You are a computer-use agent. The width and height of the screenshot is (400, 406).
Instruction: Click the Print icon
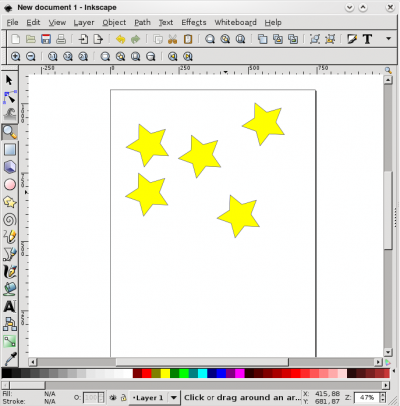pyautogui.click(x=61, y=39)
